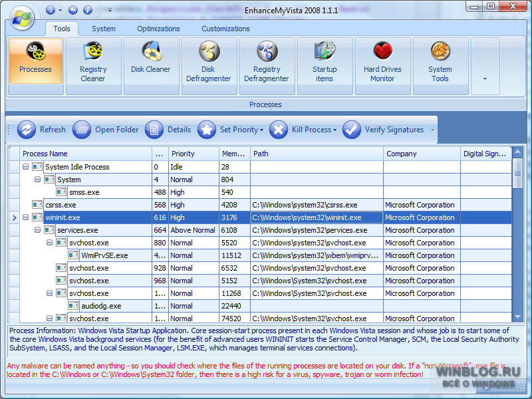Click Microsoft Corporation in the csrss.exe row
The image size is (532, 399).
[420, 205]
